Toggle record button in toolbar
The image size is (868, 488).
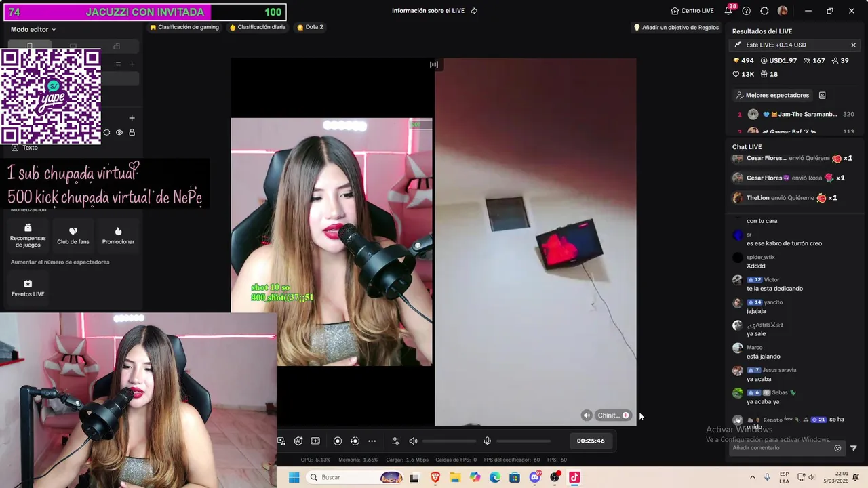coord(338,441)
